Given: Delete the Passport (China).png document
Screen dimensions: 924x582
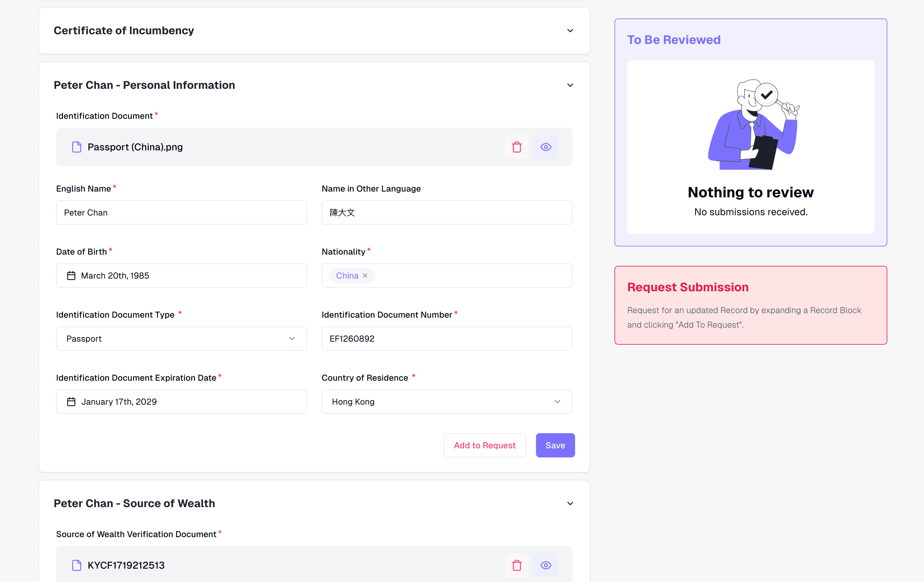Looking at the screenshot, I should (517, 147).
